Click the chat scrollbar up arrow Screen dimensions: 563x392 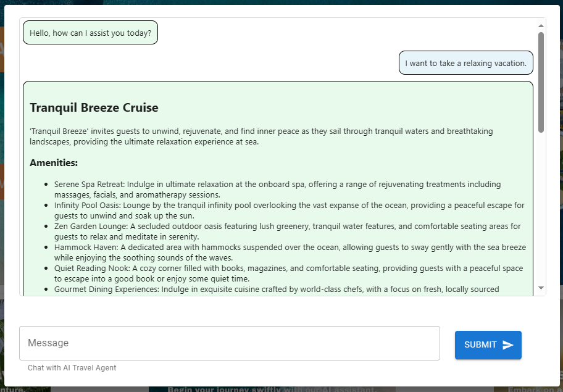pyautogui.click(x=541, y=26)
